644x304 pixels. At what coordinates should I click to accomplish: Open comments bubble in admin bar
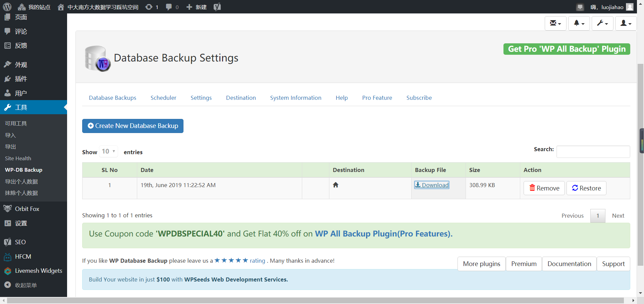[172, 7]
